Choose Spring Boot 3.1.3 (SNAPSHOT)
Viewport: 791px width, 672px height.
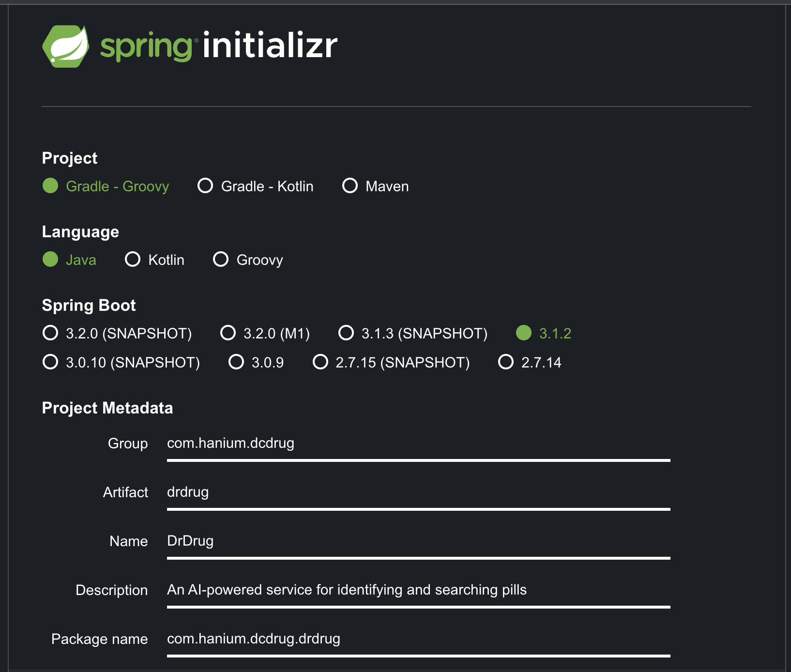(x=413, y=333)
